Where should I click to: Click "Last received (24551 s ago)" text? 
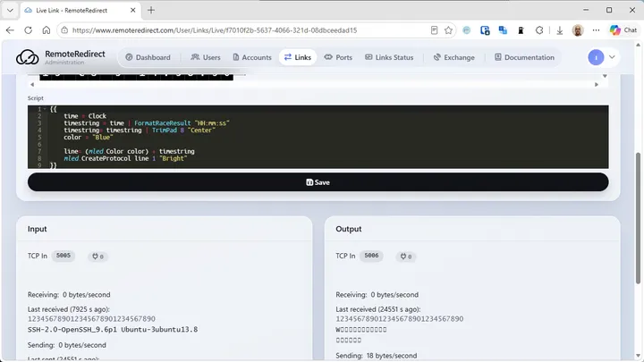378,309
